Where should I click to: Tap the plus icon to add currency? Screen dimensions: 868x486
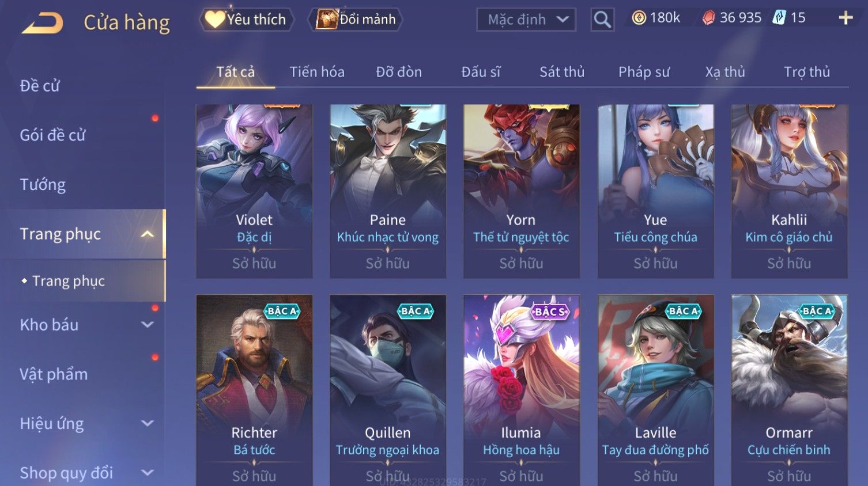[x=846, y=18]
